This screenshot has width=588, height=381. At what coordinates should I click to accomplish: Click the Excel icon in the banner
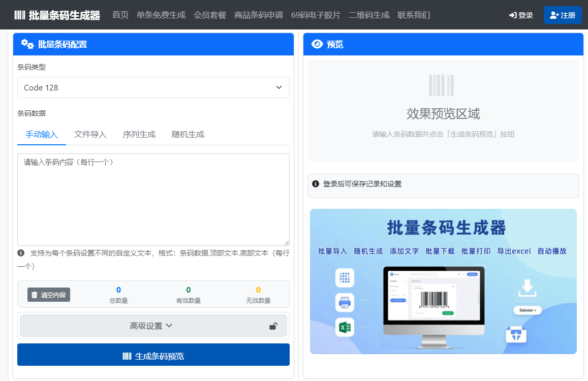345,327
